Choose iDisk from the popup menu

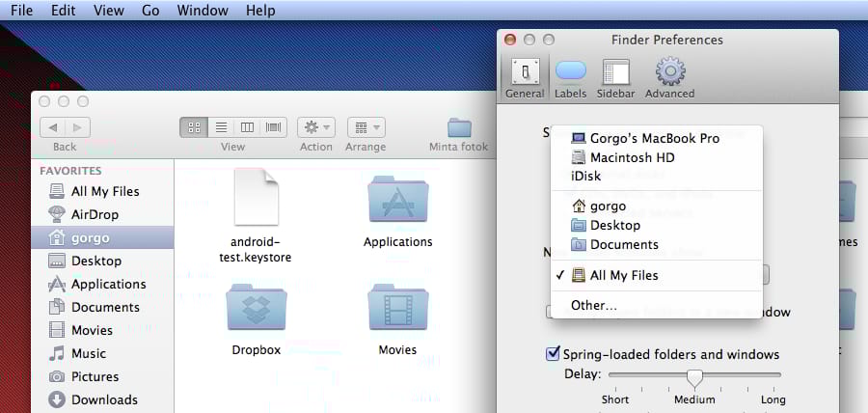657,177
